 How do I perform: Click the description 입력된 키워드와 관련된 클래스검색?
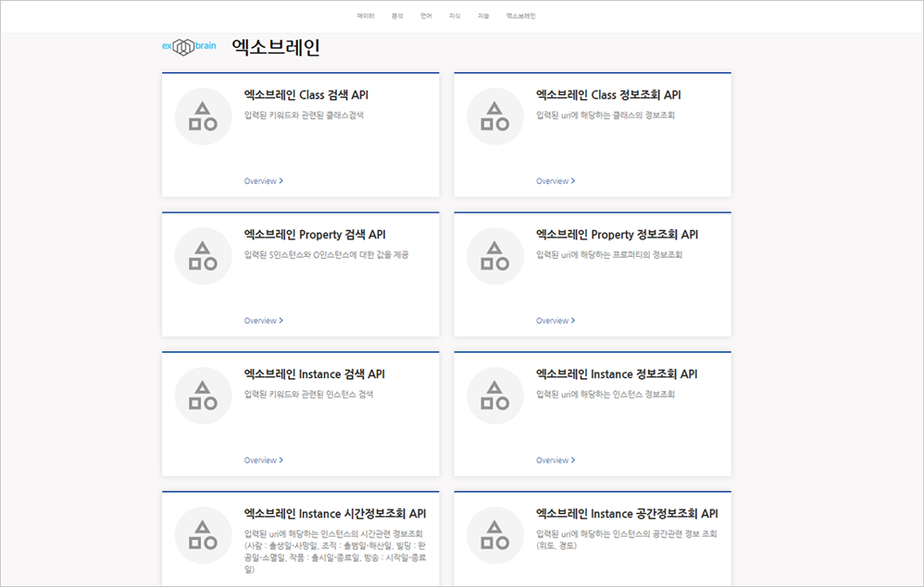click(x=304, y=115)
